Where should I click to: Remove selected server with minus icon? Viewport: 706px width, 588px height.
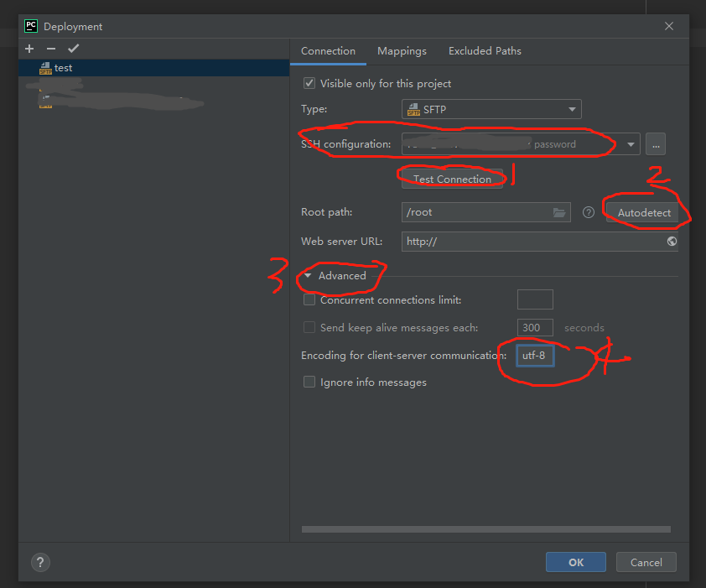tap(51, 49)
